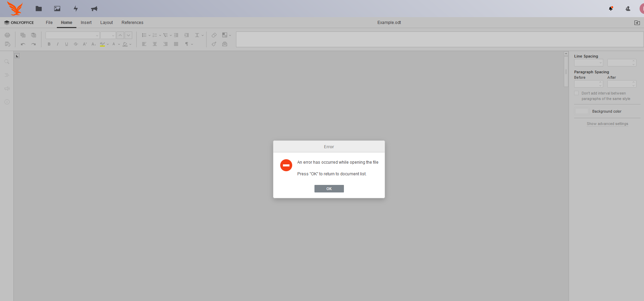Open the notifications bell
Screen dimensions: 644x301
coord(611,9)
